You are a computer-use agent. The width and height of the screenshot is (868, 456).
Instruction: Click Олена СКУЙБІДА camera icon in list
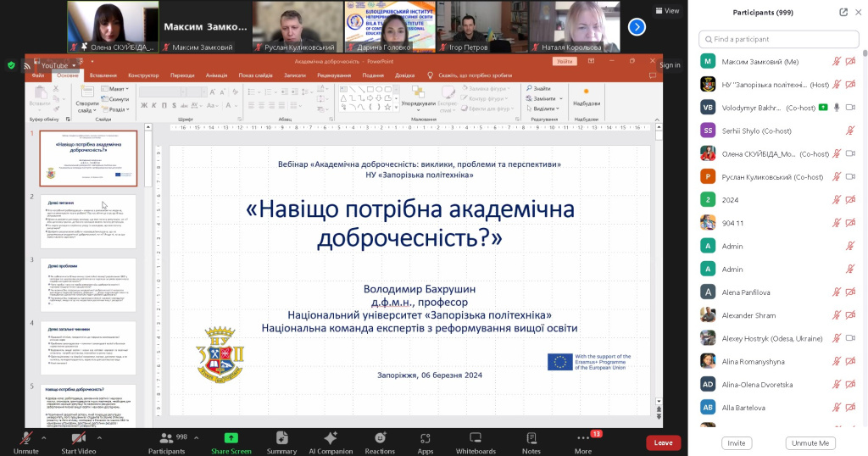click(x=851, y=154)
